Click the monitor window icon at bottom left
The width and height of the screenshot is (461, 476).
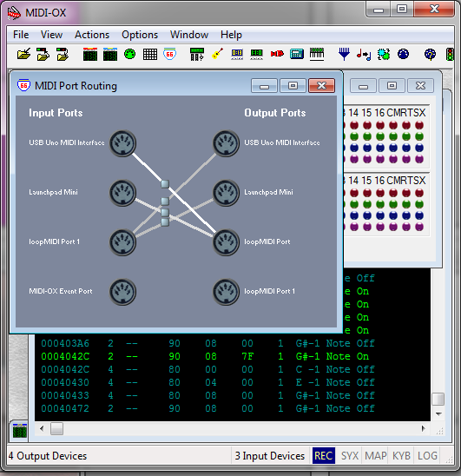(x=20, y=430)
